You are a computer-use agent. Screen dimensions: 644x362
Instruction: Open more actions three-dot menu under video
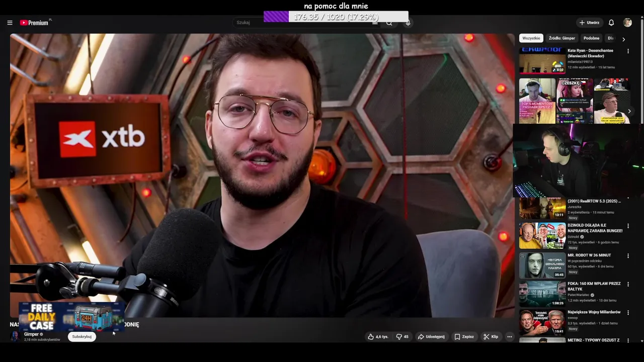509,337
